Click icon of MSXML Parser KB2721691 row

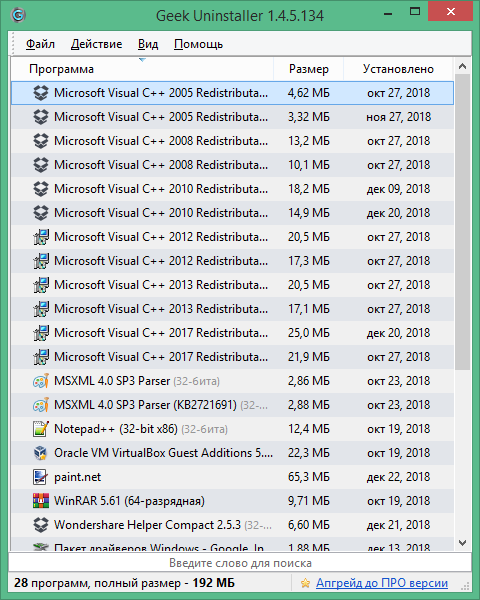click(x=41, y=405)
